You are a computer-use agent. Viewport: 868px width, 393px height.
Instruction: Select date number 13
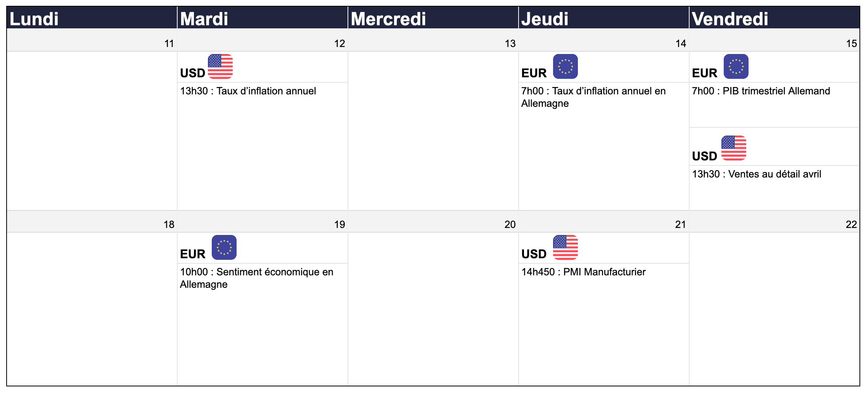(x=510, y=43)
